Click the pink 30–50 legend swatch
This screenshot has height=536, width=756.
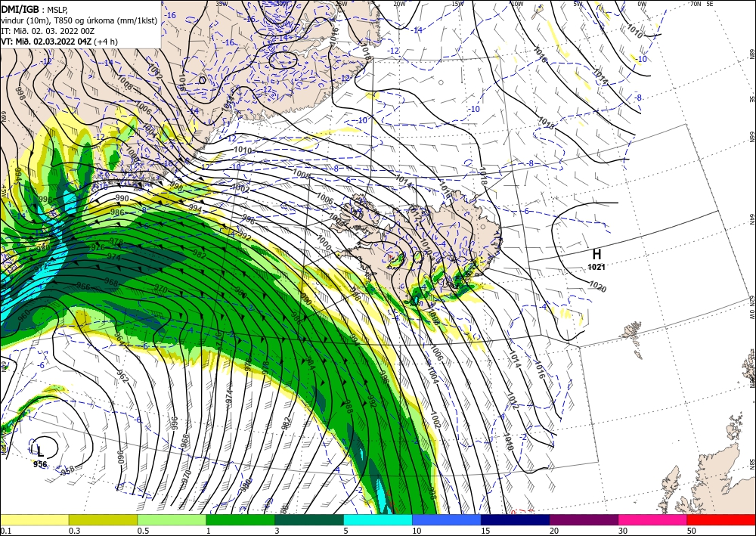[x=653, y=519]
